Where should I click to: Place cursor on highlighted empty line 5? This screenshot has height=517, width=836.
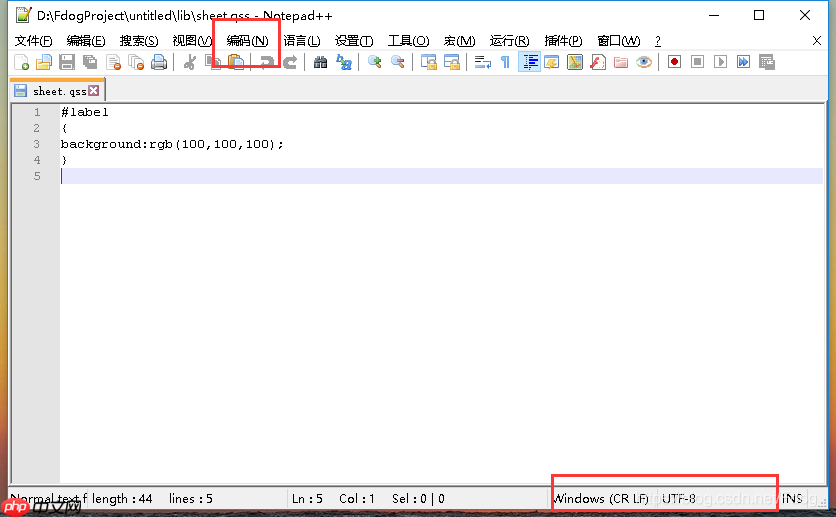coord(441,176)
